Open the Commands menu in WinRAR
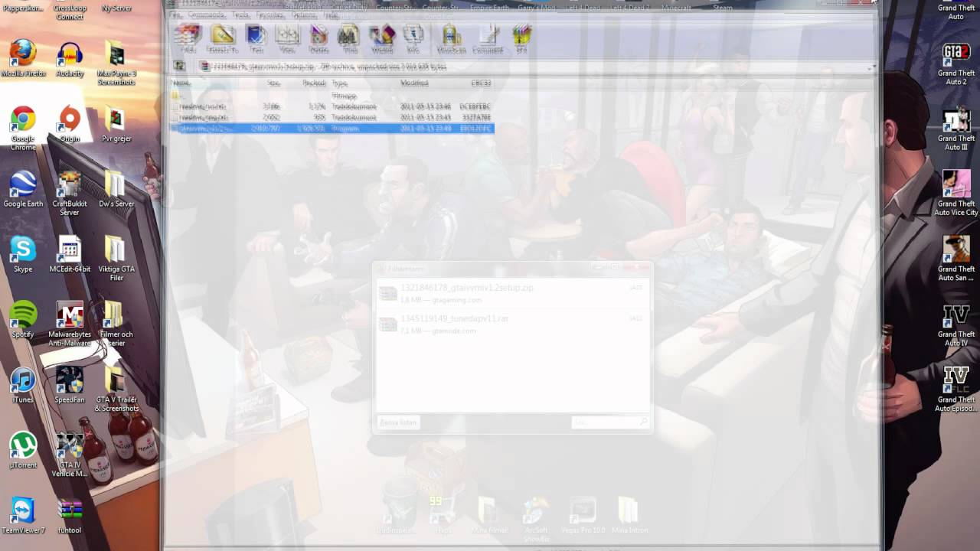The width and height of the screenshot is (980, 551). (x=205, y=15)
